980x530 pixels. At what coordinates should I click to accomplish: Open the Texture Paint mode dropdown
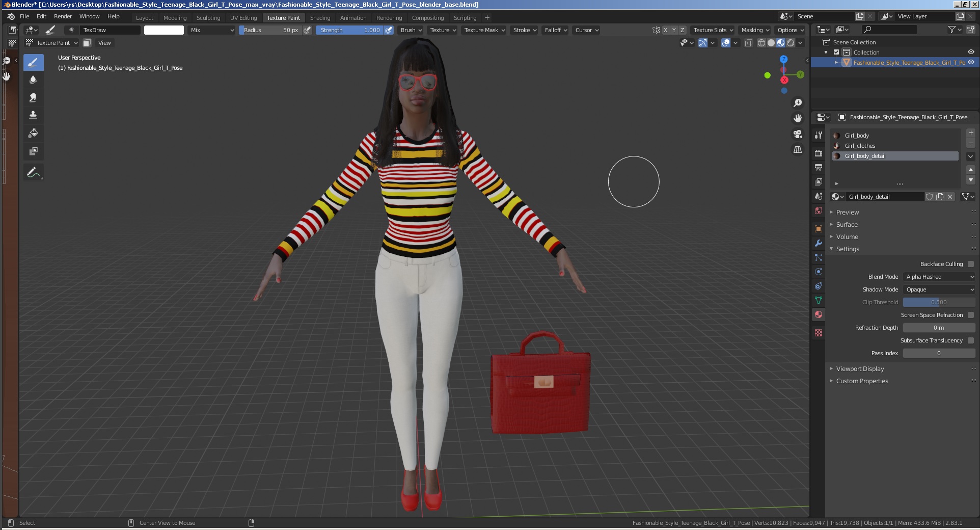(x=51, y=43)
